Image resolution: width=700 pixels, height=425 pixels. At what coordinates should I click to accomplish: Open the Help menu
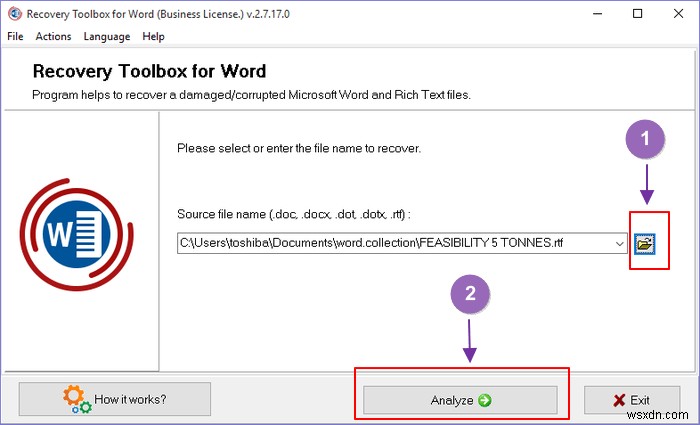click(154, 37)
